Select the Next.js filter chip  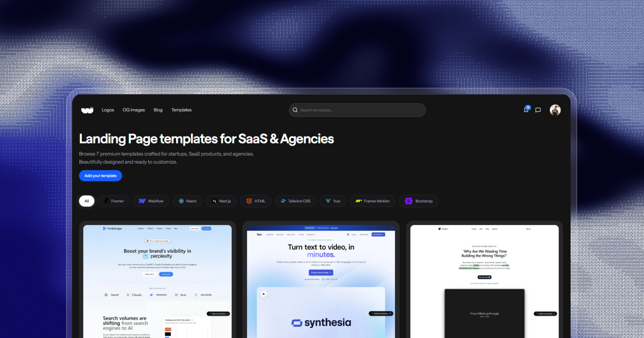[x=221, y=201]
